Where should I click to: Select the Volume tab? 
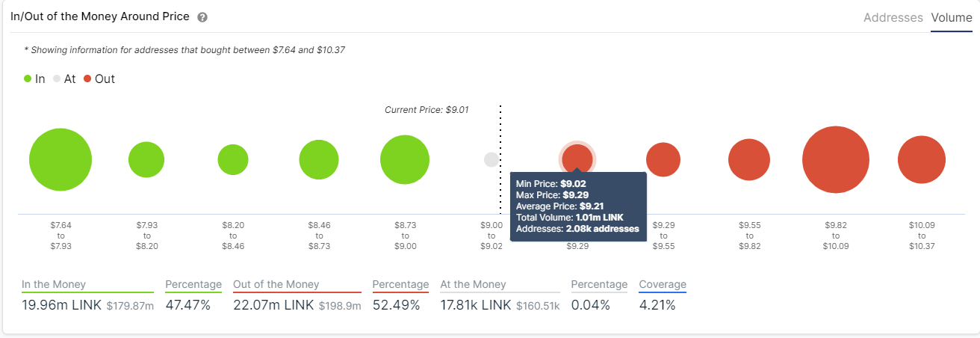[x=952, y=17]
